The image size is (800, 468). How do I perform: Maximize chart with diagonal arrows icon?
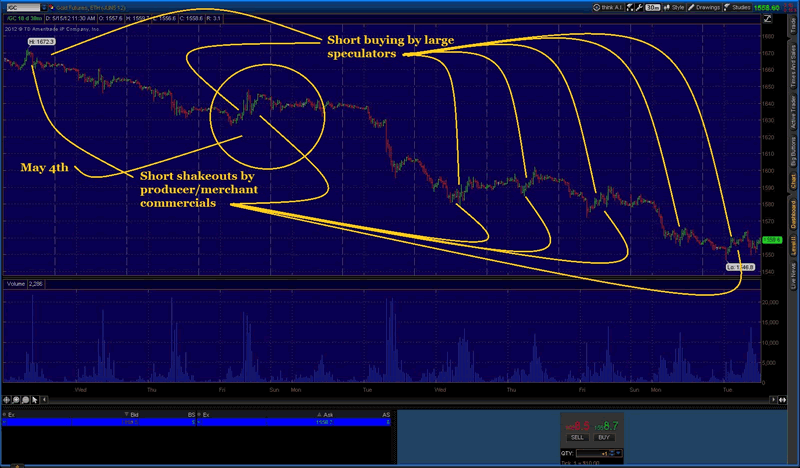tap(767, 18)
